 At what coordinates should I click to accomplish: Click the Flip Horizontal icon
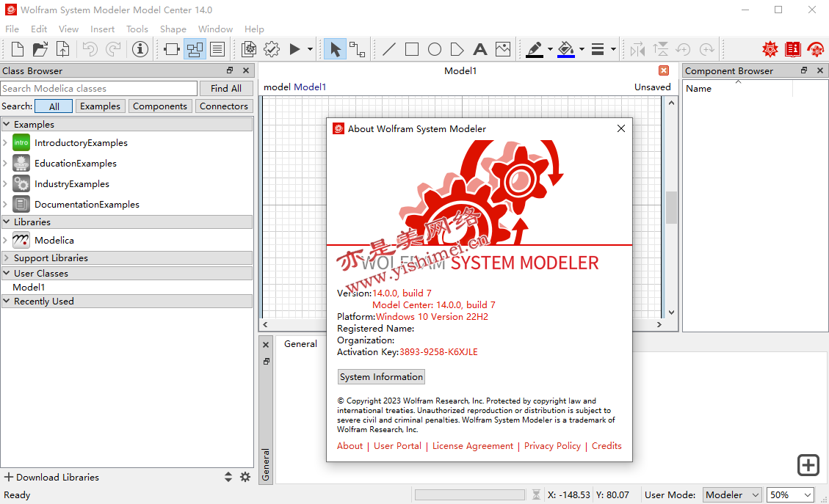(637, 49)
